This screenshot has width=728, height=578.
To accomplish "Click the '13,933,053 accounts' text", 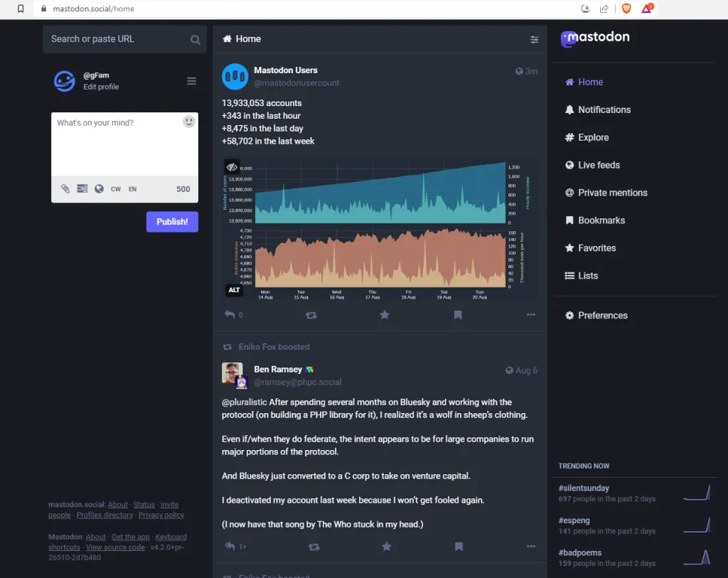I will [262, 103].
